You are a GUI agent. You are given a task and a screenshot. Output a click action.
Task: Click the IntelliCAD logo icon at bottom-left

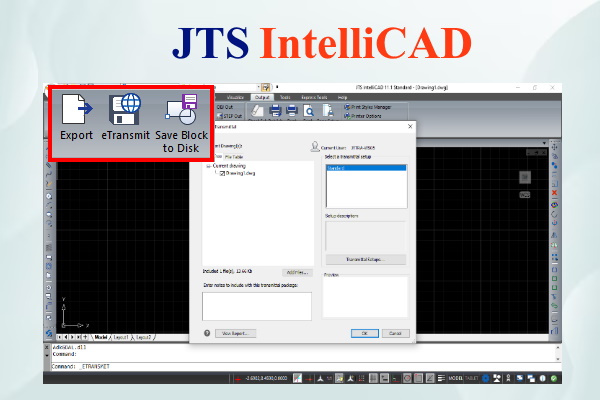(x=49, y=333)
